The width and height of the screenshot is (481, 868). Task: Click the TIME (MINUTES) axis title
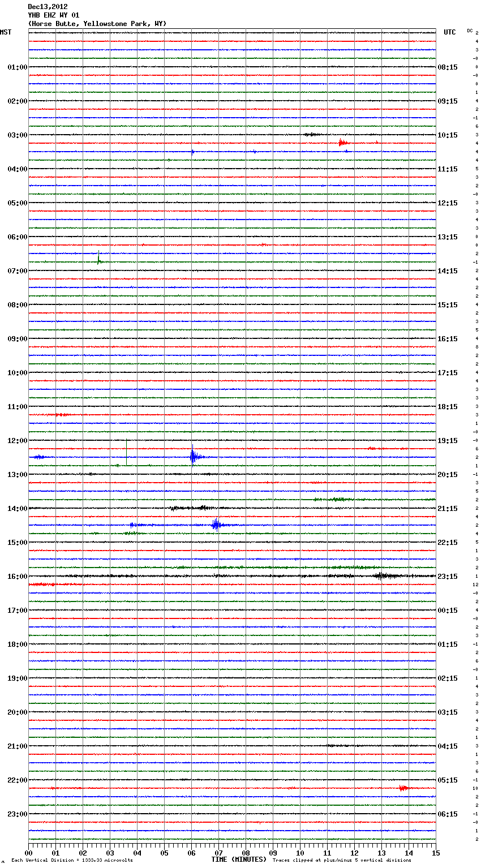(238, 860)
